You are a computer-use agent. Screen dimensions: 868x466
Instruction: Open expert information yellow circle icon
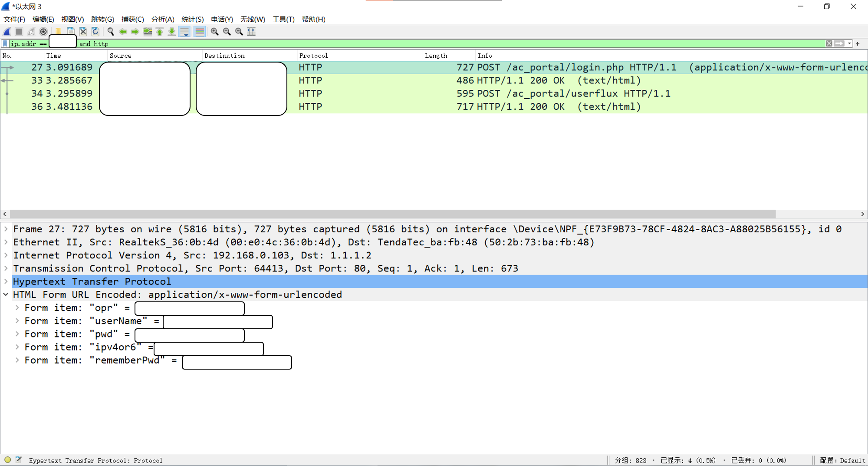[7, 459]
